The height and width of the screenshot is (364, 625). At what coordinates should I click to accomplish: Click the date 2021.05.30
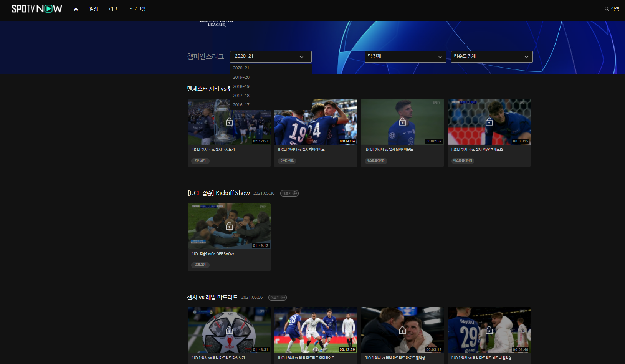tap(264, 193)
